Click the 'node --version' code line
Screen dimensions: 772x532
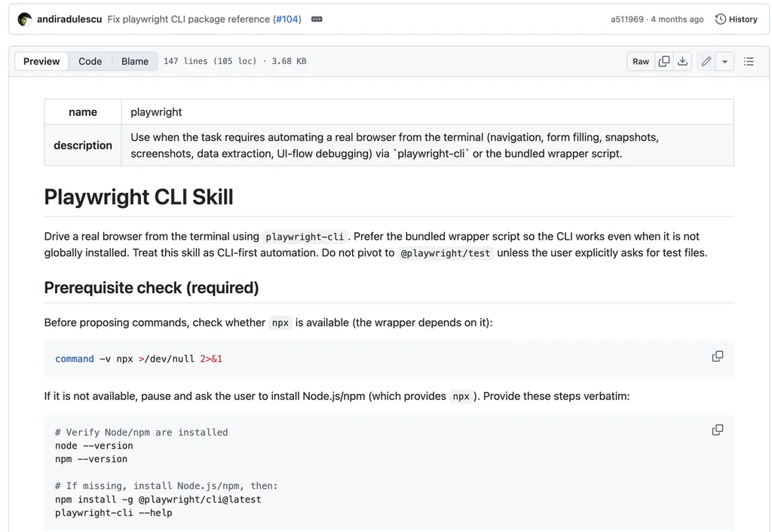tap(94, 446)
